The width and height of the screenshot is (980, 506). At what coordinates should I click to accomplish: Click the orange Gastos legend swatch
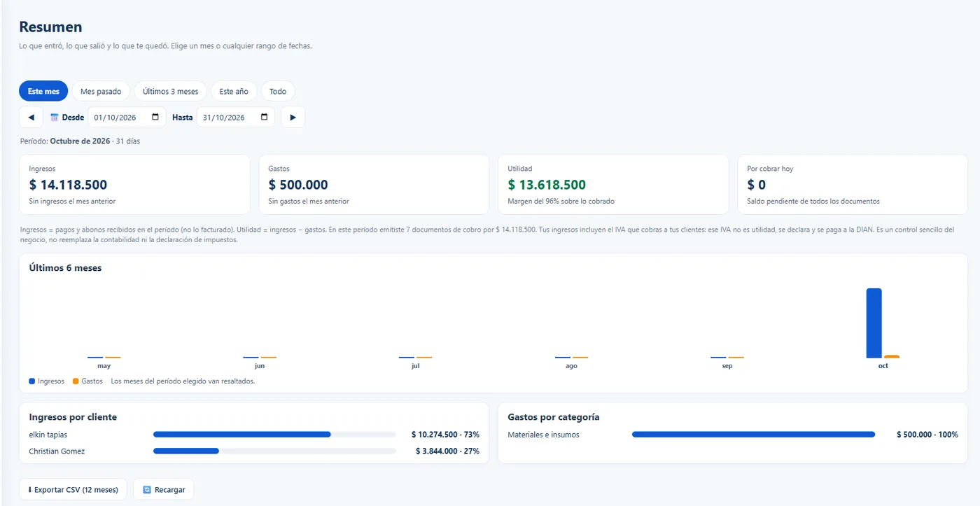point(76,381)
